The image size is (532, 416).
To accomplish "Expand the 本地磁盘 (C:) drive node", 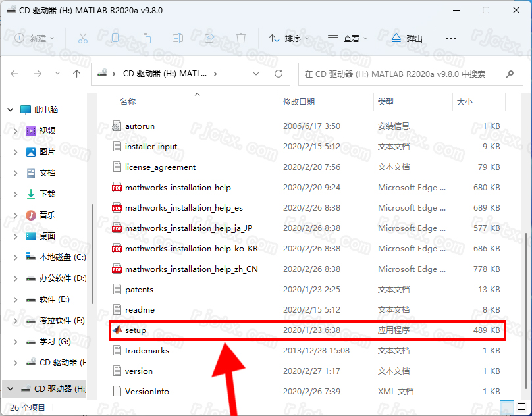I will tap(16, 257).
